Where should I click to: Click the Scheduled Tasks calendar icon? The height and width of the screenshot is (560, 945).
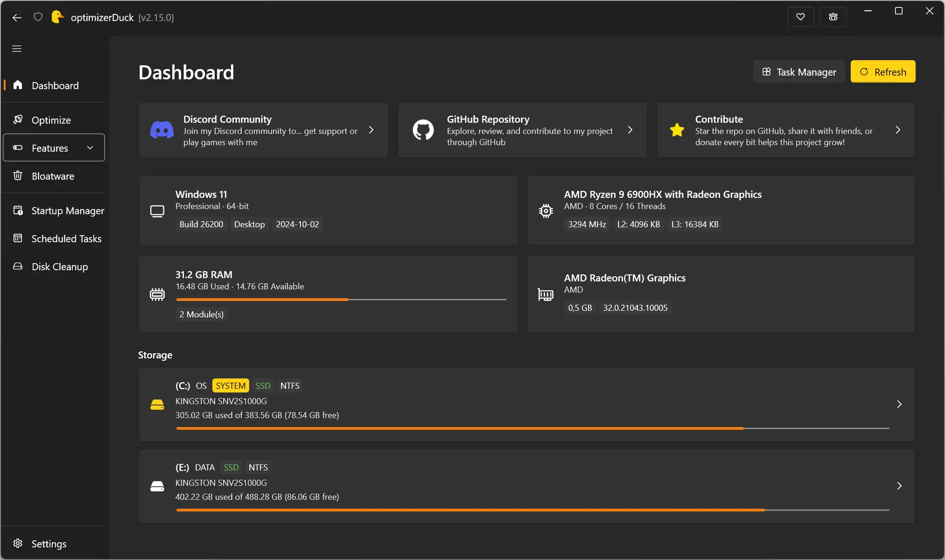18,238
